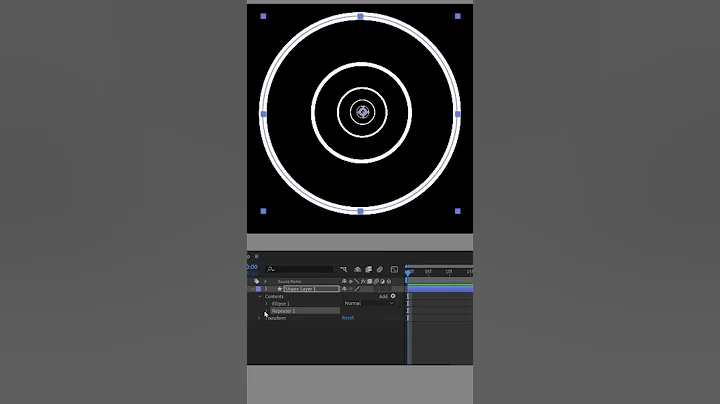This screenshot has width=720, height=404.
Task: Toggle the Motion Blur master icon
Action: 380,269
